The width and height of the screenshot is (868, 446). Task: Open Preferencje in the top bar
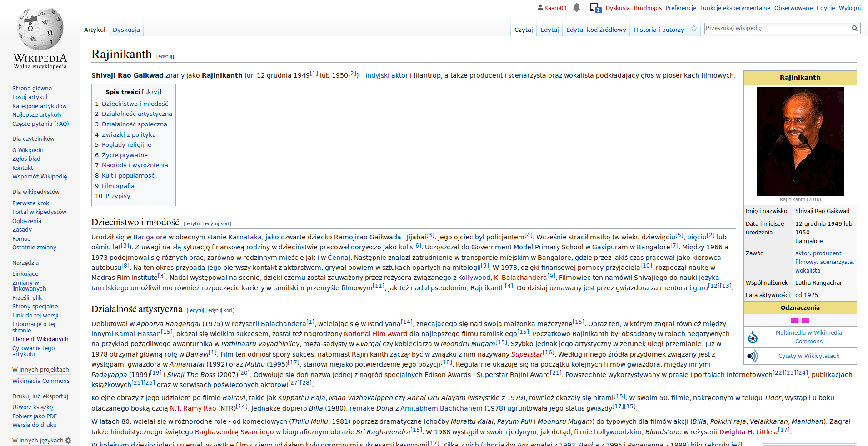681,8
